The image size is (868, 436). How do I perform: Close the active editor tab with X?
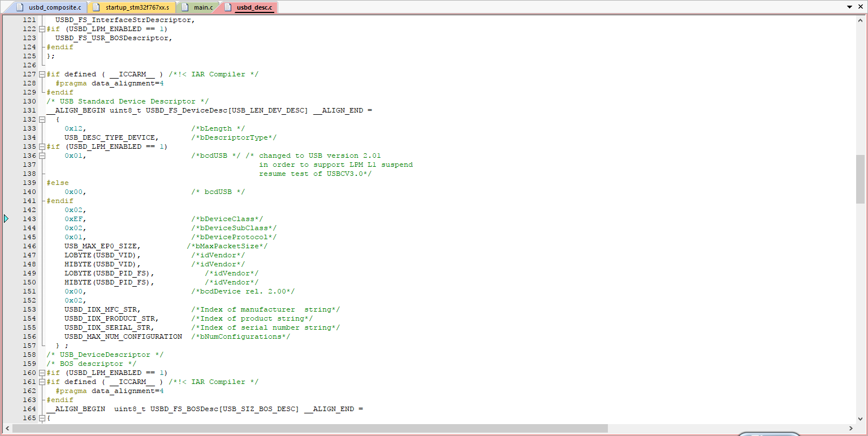click(x=861, y=7)
